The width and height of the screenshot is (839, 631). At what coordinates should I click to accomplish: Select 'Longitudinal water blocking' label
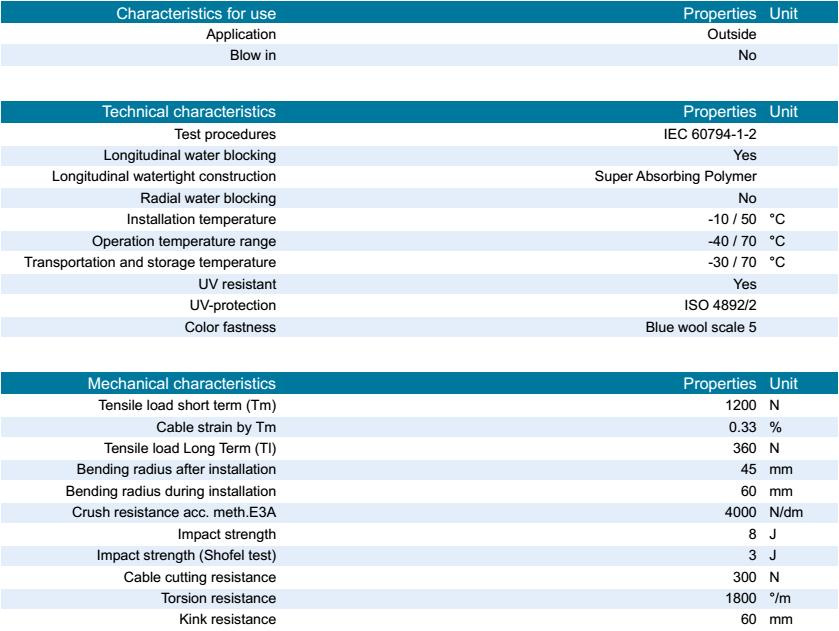(189, 156)
